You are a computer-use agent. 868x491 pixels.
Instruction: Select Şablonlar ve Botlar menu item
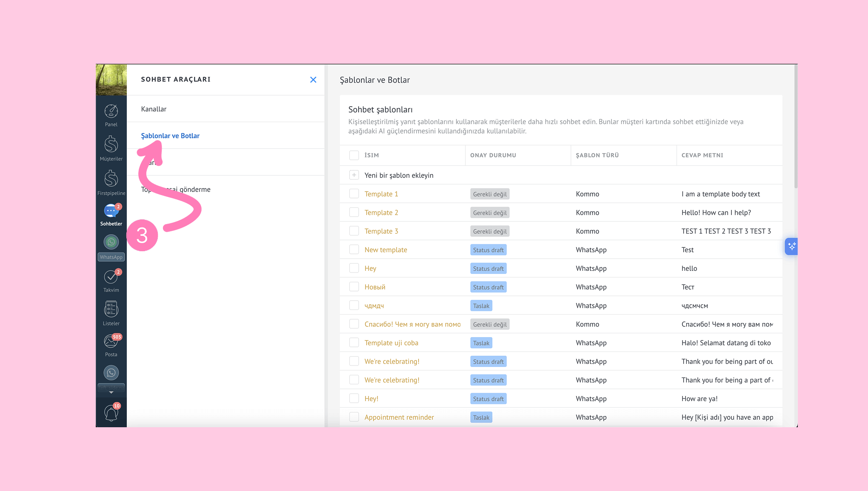click(170, 136)
